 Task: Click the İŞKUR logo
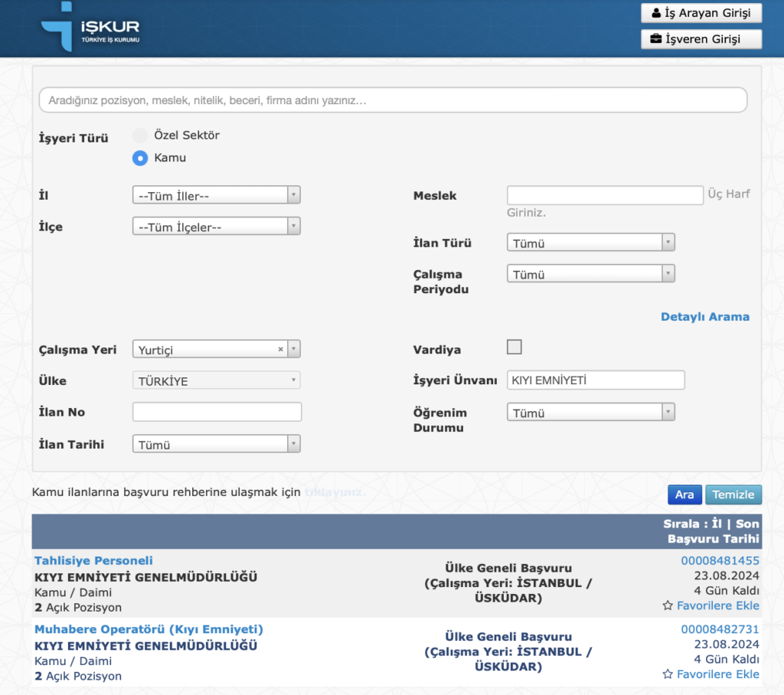(90, 27)
